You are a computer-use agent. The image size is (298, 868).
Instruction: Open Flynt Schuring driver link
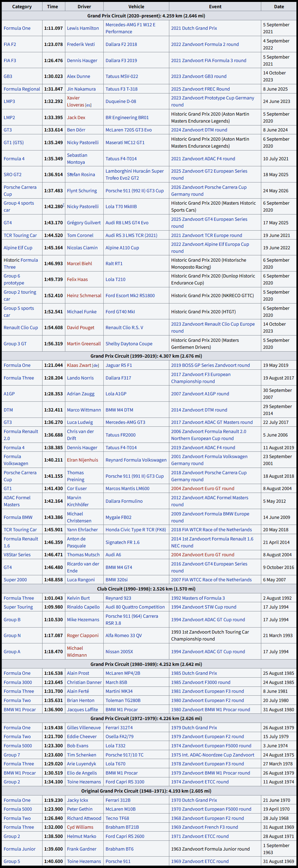81,191
